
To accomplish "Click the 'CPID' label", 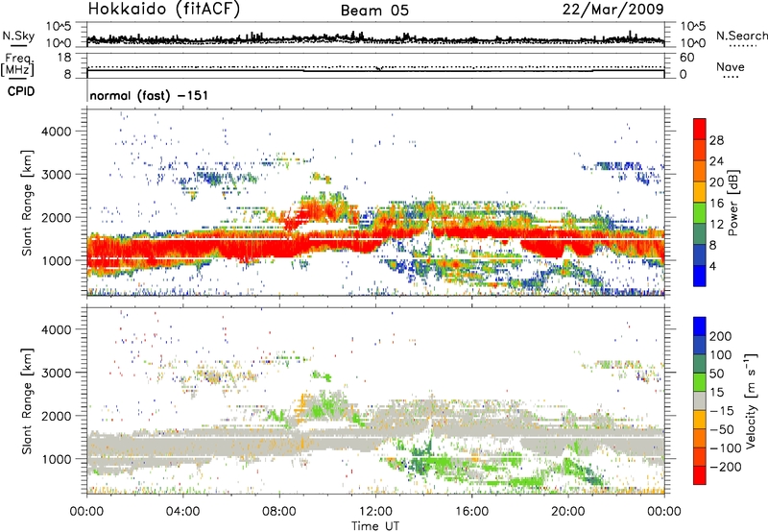I will pyautogui.click(x=21, y=91).
